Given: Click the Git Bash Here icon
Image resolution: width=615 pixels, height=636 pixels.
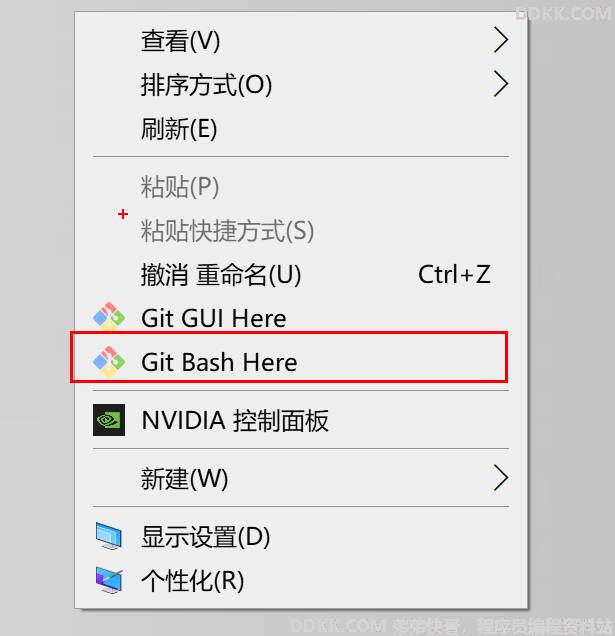Looking at the screenshot, I should (x=109, y=361).
